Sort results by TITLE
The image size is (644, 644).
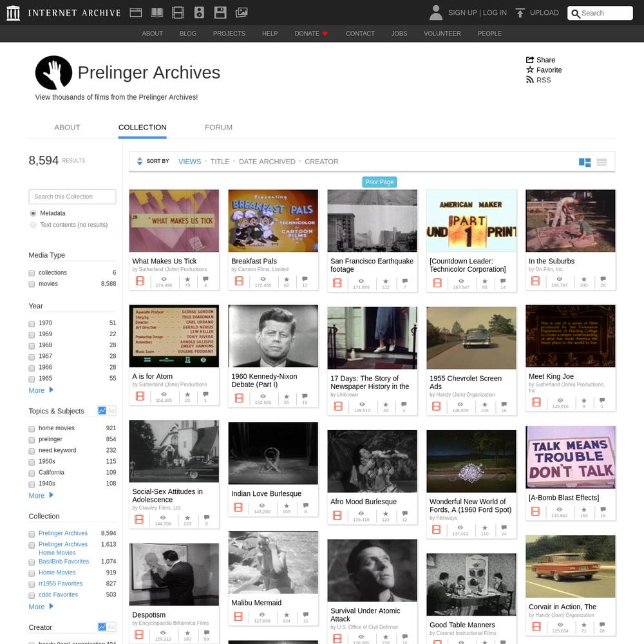[220, 162]
